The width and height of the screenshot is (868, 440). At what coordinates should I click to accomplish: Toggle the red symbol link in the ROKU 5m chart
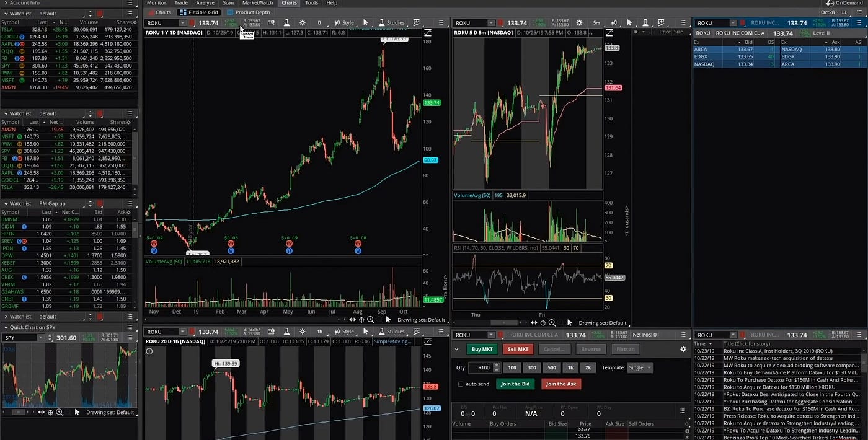coord(501,23)
